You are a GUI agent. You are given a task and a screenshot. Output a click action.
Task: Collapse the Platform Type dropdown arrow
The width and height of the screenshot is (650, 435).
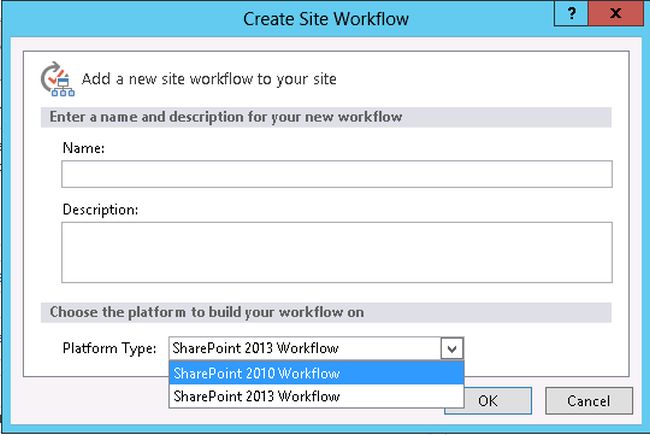pos(452,348)
